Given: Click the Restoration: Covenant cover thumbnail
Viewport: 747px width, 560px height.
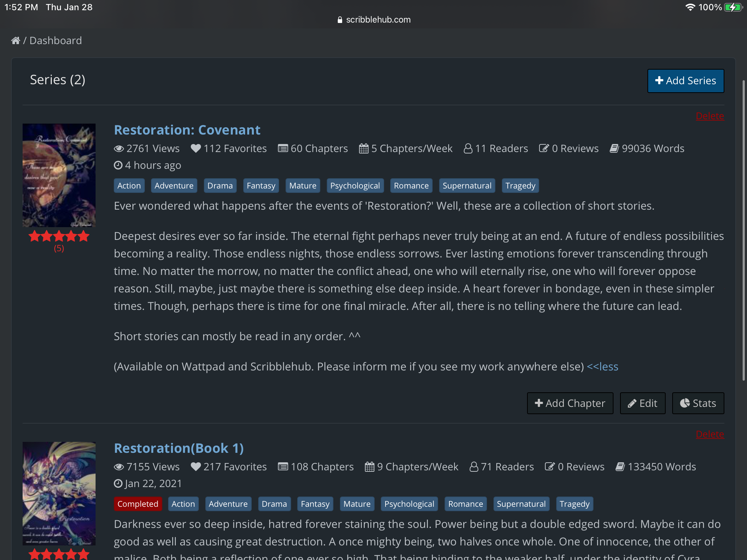Looking at the screenshot, I should [59, 175].
